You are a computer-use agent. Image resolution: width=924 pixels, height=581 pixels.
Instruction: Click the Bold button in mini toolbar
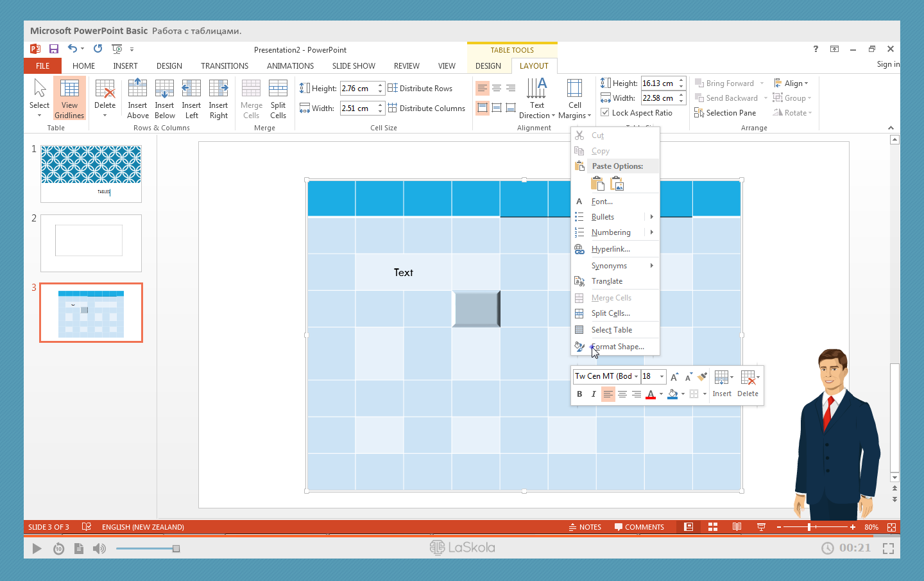pos(579,394)
